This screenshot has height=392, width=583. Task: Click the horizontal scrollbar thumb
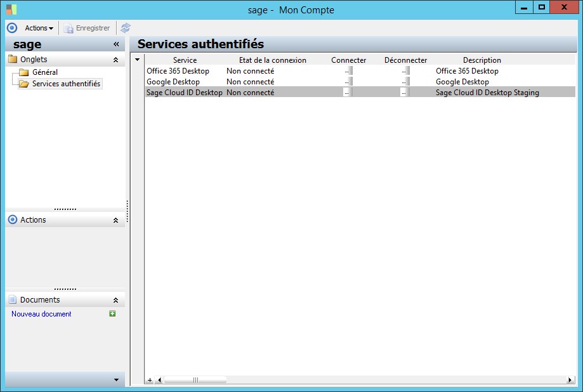[x=195, y=380]
